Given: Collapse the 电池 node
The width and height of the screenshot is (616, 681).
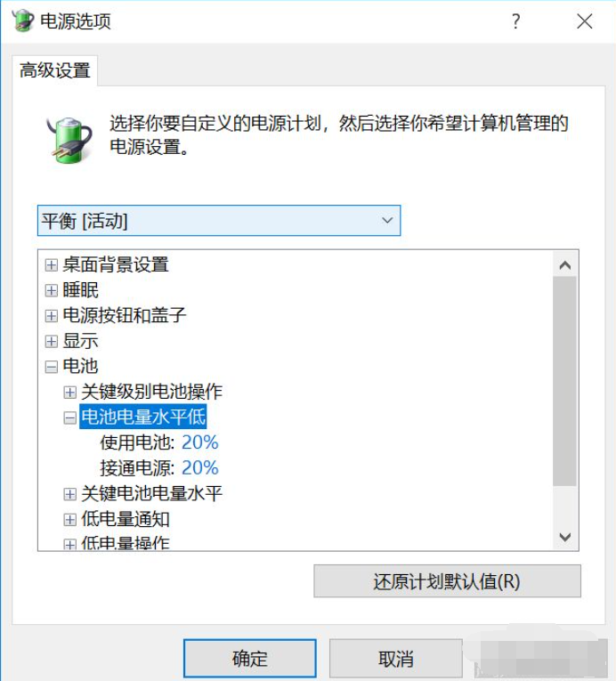Looking at the screenshot, I should point(52,367).
